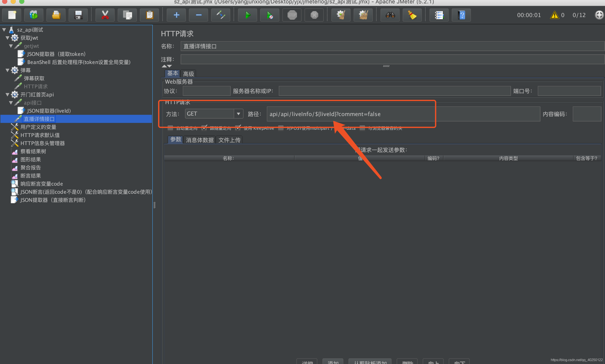
Task: Select HTTP信息头管理器 tree item
Action: coord(42,143)
